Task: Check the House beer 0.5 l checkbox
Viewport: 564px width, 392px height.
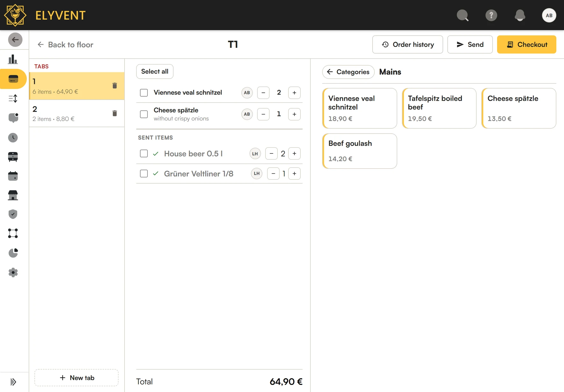Action: [144, 154]
